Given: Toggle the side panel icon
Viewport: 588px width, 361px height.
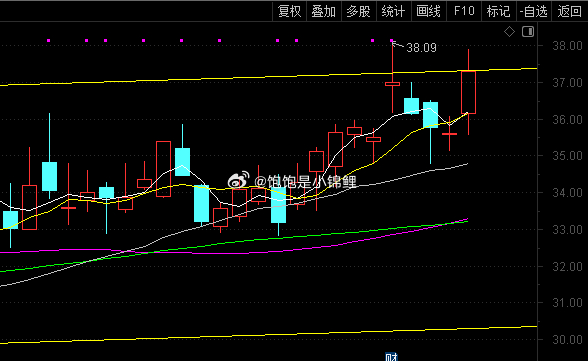Looking at the screenshot, I should click(x=528, y=31).
